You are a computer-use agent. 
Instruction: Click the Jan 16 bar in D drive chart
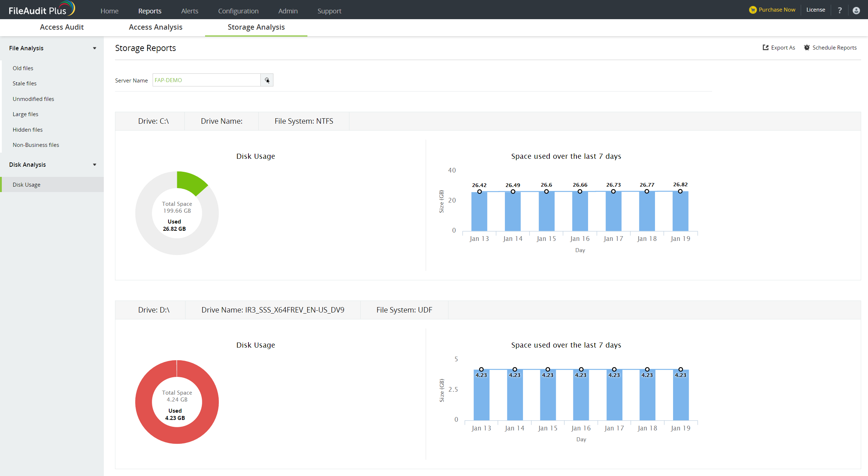(x=581, y=396)
